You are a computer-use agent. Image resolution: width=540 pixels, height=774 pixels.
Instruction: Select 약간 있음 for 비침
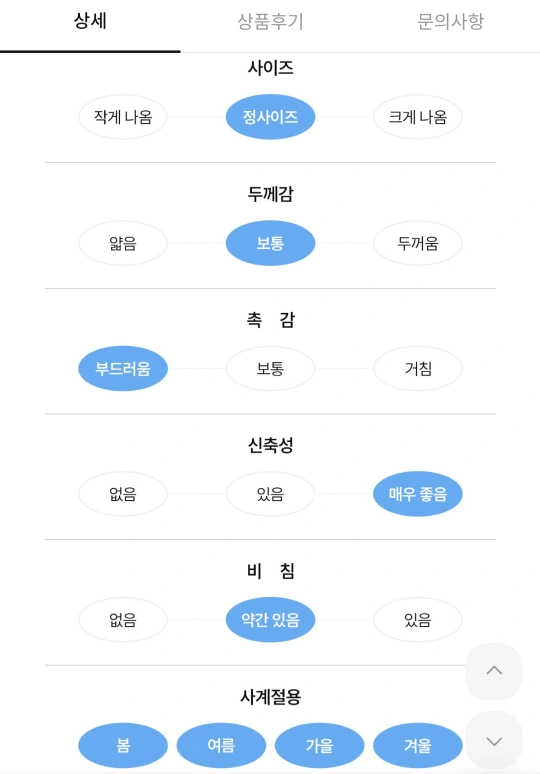(270, 619)
